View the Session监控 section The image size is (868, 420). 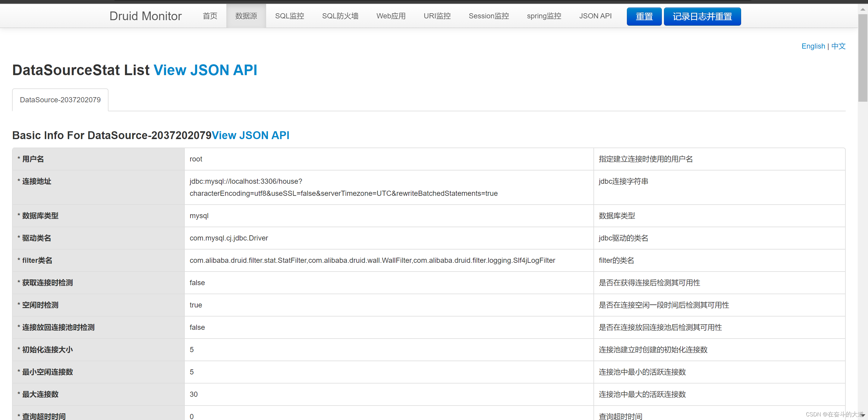(x=489, y=16)
